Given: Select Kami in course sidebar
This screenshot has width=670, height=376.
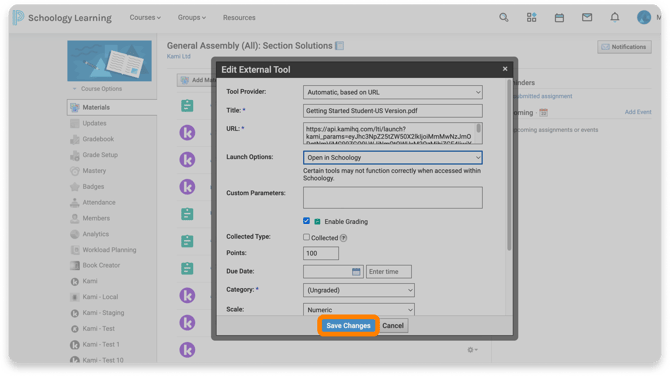Looking at the screenshot, I should point(90,281).
